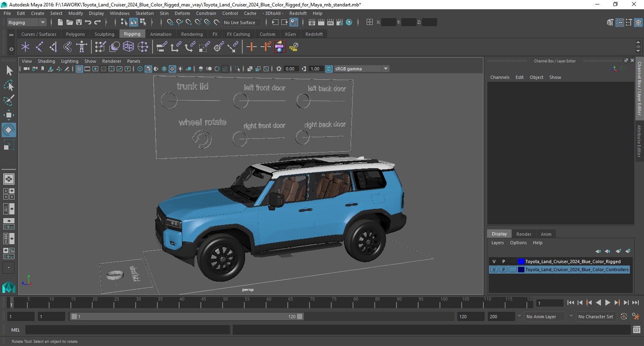This screenshot has width=644, height=346.
Task: Activate the Rotate tool in toolbox
Action: pos(9,130)
